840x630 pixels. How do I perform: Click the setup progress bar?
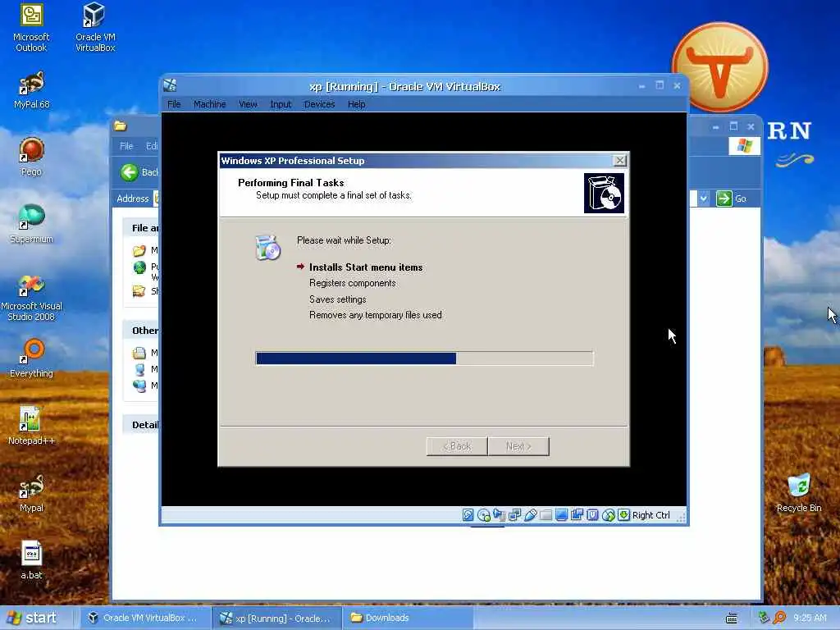424,358
